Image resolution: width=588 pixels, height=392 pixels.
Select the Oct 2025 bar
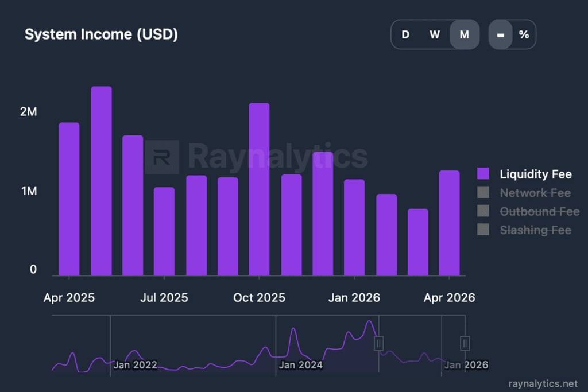(259, 189)
